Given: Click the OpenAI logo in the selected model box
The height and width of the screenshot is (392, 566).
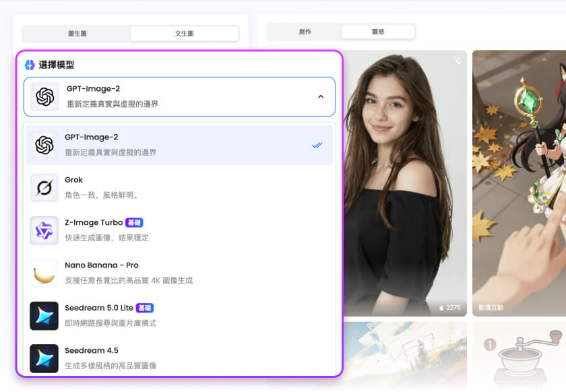Looking at the screenshot, I should (44, 97).
